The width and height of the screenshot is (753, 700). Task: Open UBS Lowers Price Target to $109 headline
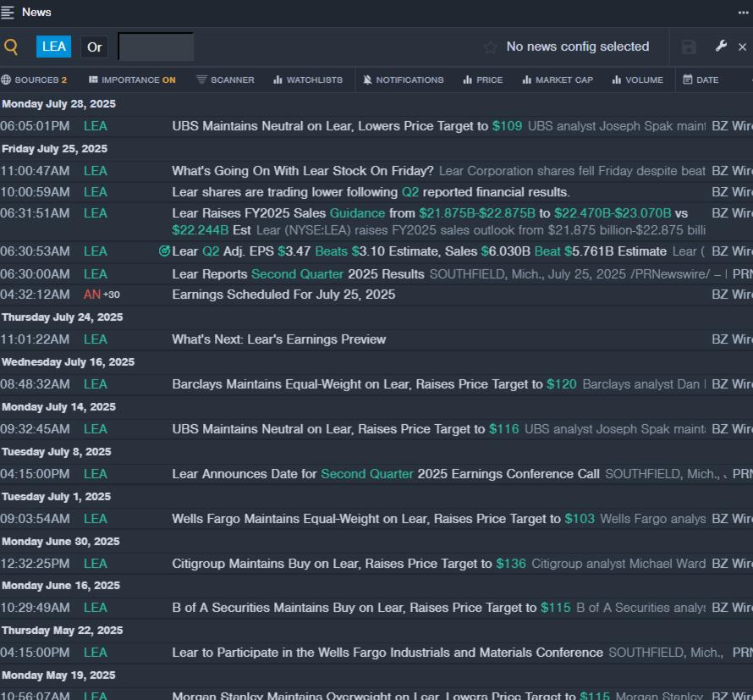347,126
